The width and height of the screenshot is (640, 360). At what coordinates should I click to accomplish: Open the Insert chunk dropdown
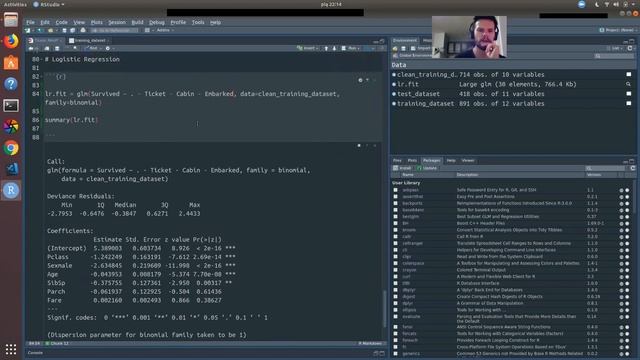307,48
